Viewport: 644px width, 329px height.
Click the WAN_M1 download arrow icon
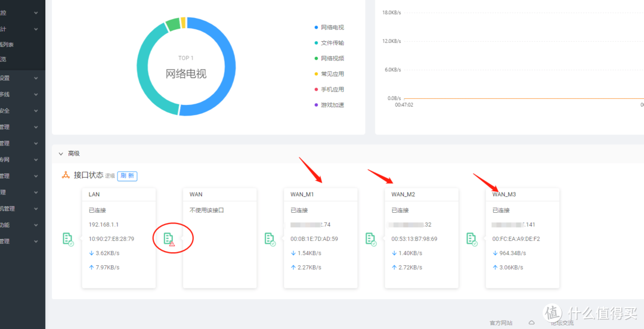[x=293, y=253]
